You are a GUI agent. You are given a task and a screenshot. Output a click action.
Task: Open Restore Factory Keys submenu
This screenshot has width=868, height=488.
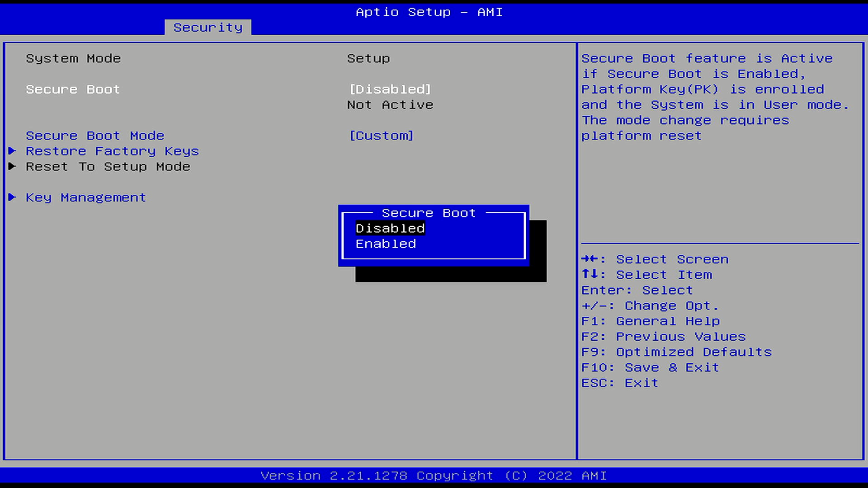click(x=112, y=151)
